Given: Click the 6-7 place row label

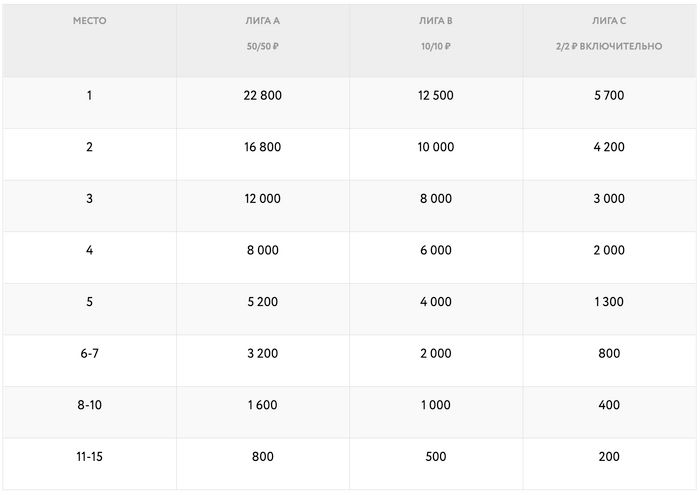Looking at the screenshot, I should click(89, 353).
